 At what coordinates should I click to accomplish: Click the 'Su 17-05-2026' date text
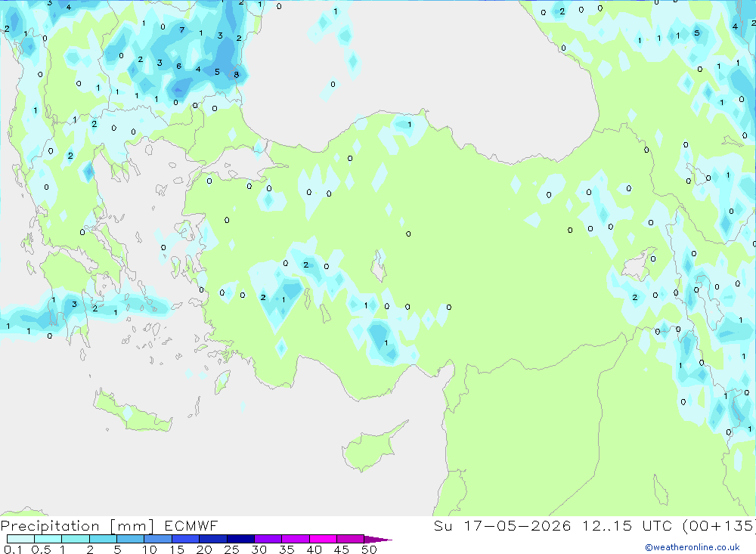point(502,525)
